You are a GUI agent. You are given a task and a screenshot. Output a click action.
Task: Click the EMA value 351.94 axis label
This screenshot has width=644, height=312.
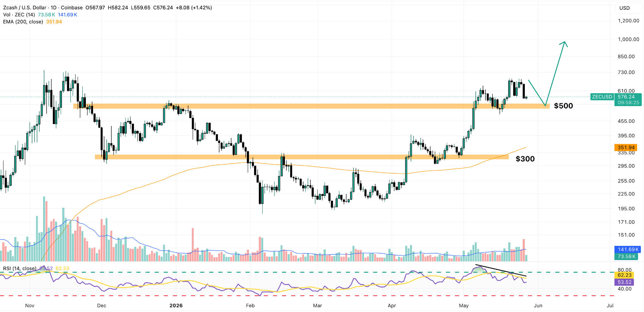tap(626, 147)
